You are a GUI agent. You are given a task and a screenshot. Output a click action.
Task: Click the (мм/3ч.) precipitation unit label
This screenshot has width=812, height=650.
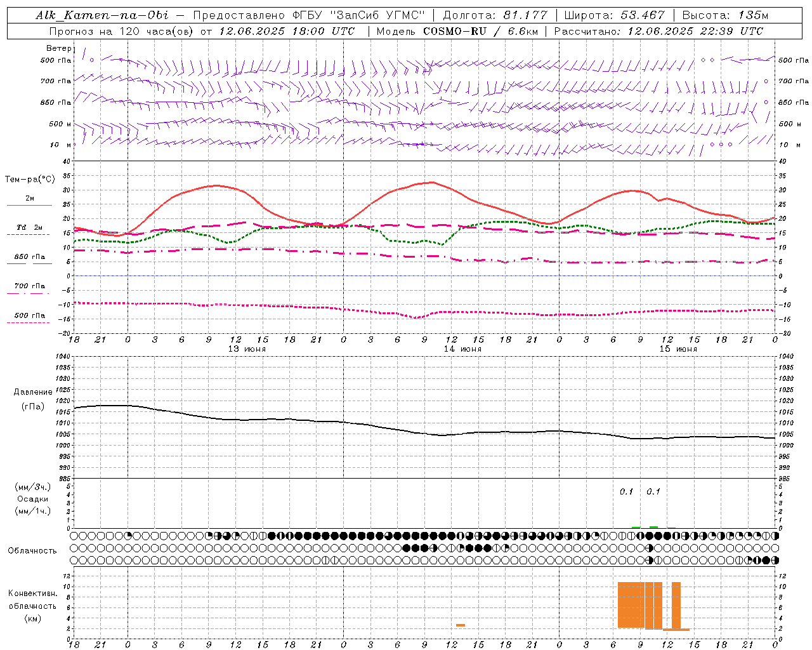click(x=32, y=487)
